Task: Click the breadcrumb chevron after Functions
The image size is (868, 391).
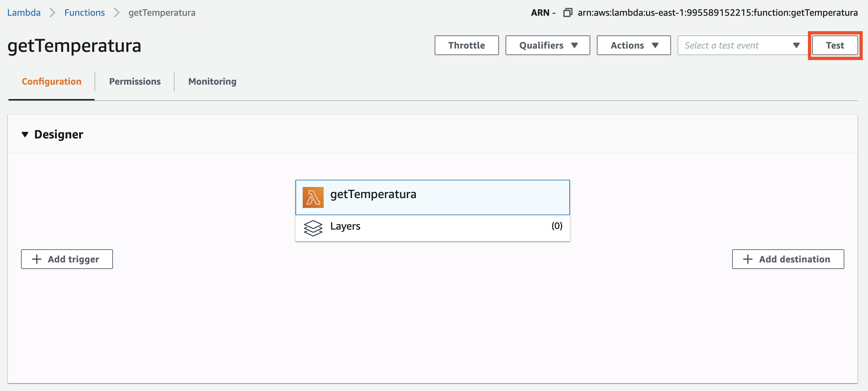Action: point(117,13)
